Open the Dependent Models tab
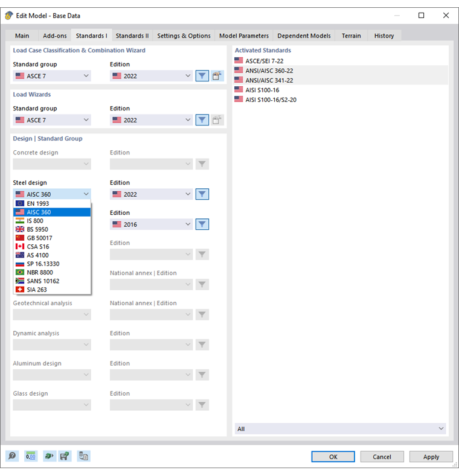 [x=304, y=36]
